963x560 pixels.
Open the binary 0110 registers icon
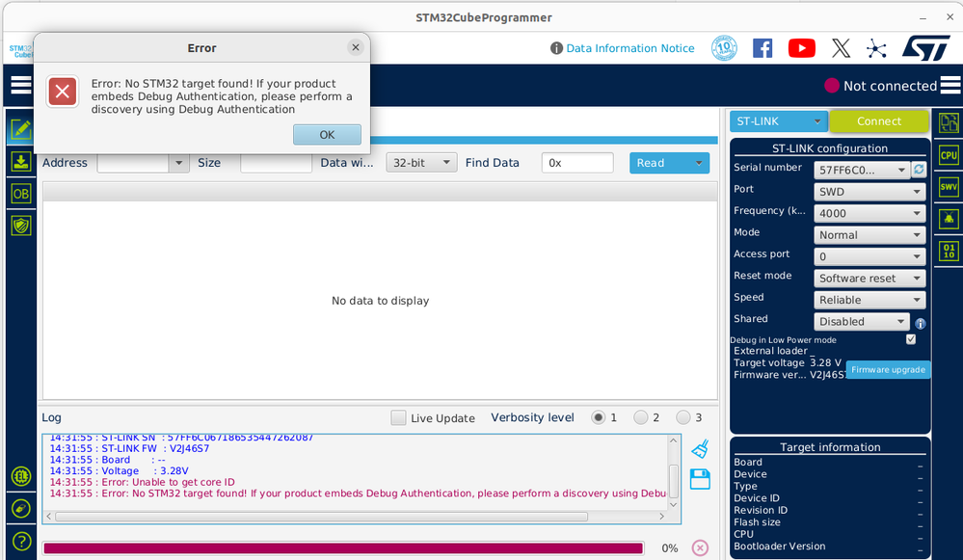(x=949, y=251)
